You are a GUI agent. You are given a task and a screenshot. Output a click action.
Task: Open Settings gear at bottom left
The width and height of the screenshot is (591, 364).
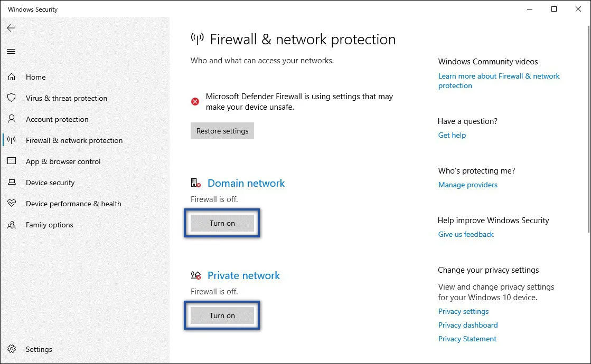pyautogui.click(x=12, y=349)
